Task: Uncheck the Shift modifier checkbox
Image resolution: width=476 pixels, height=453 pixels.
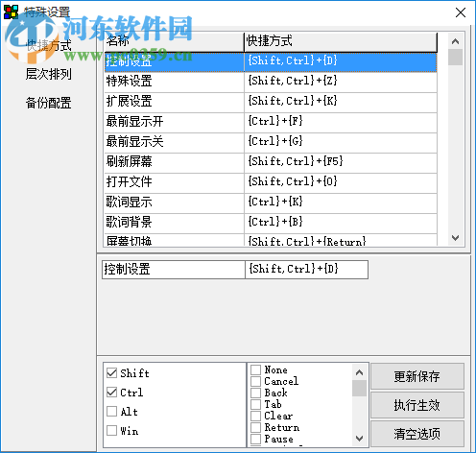Action: [x=111, y=372]
